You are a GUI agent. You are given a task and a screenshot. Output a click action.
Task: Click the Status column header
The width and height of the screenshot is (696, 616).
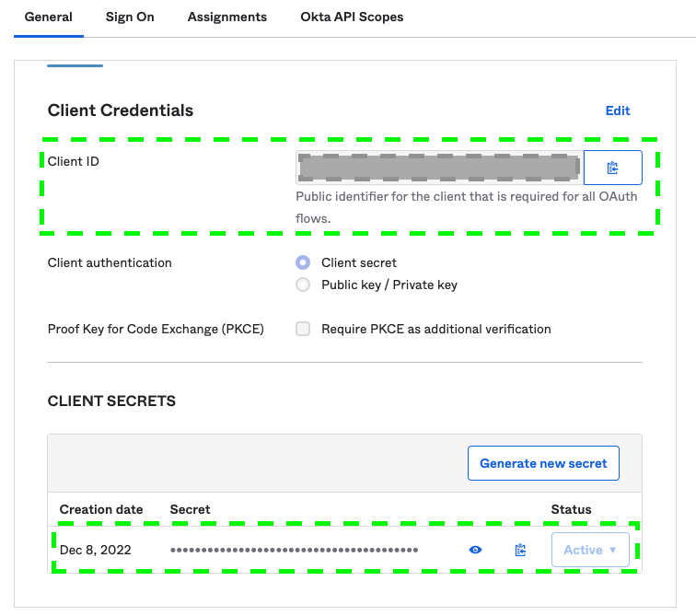[x=571, y=509]
